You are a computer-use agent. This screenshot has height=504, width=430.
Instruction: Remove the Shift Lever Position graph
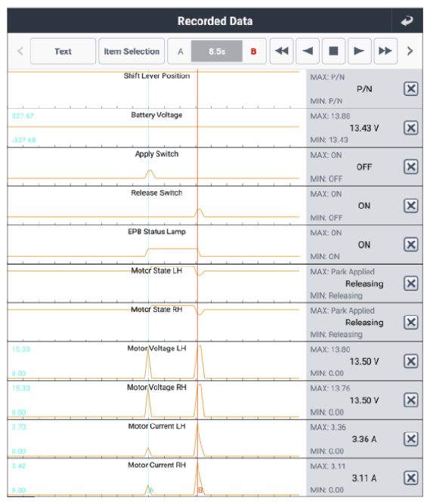(x=410, y=88)
